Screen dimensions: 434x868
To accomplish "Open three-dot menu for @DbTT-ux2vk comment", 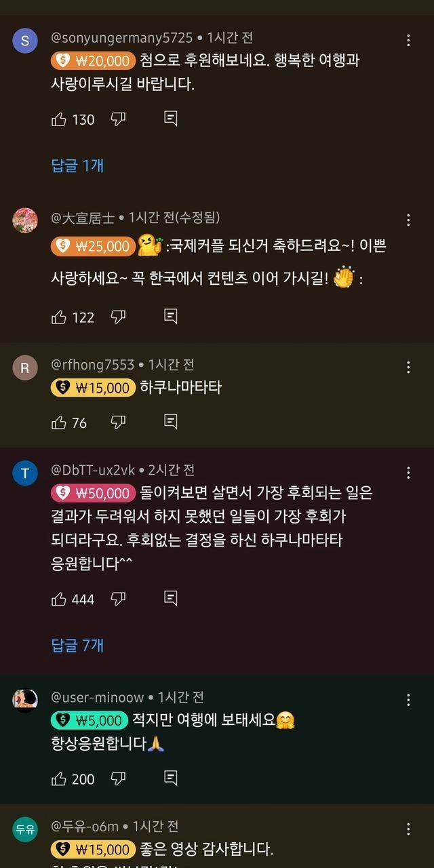I will tap(408, 473).
